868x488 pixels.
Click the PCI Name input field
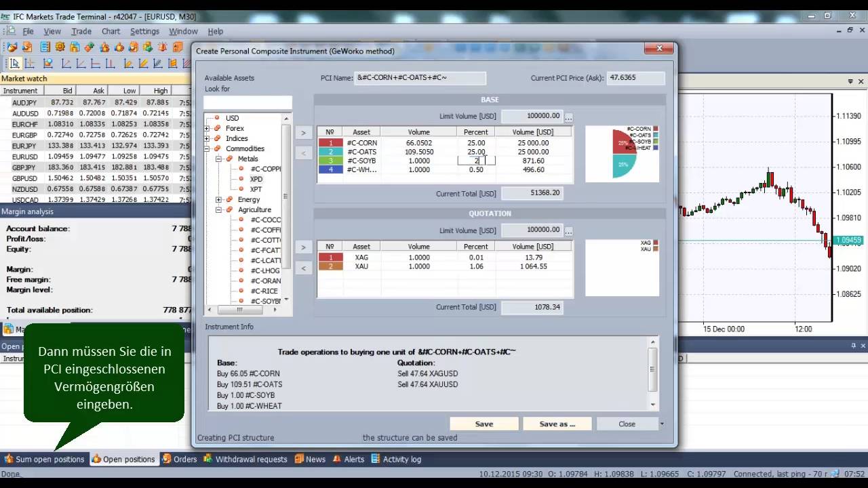click(420, 78)
